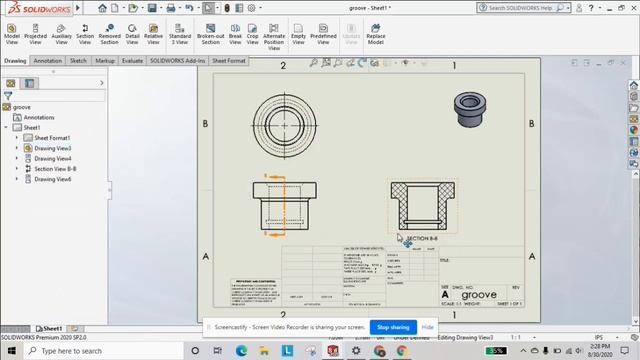Use the Broken-out Section tool

pos(210,33)
